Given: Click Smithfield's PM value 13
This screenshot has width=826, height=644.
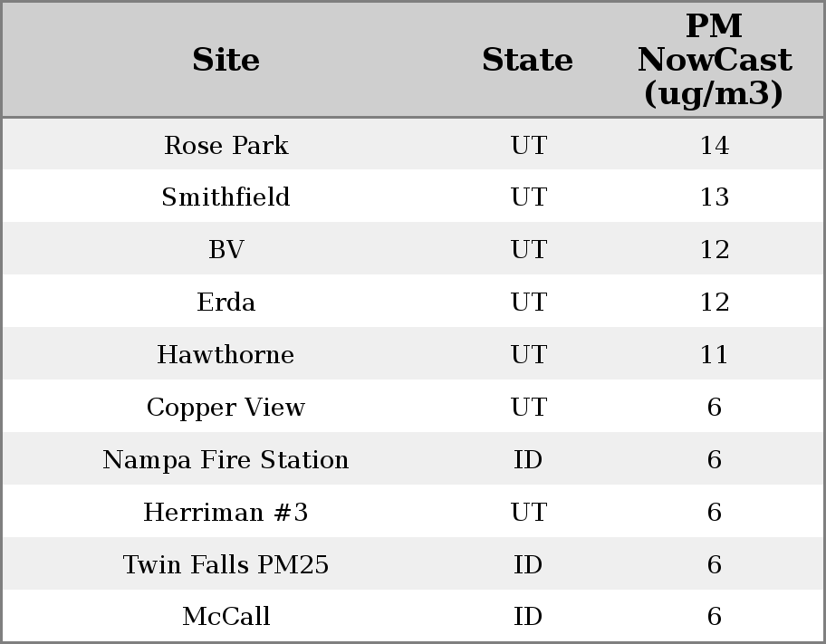Looking at the screenshot, I should (714, 197).
